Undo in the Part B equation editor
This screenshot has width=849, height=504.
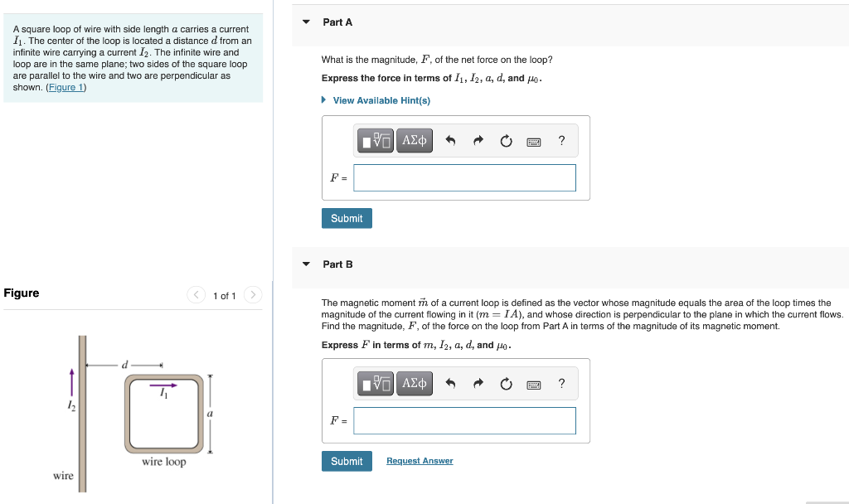(x=449, y=383)
